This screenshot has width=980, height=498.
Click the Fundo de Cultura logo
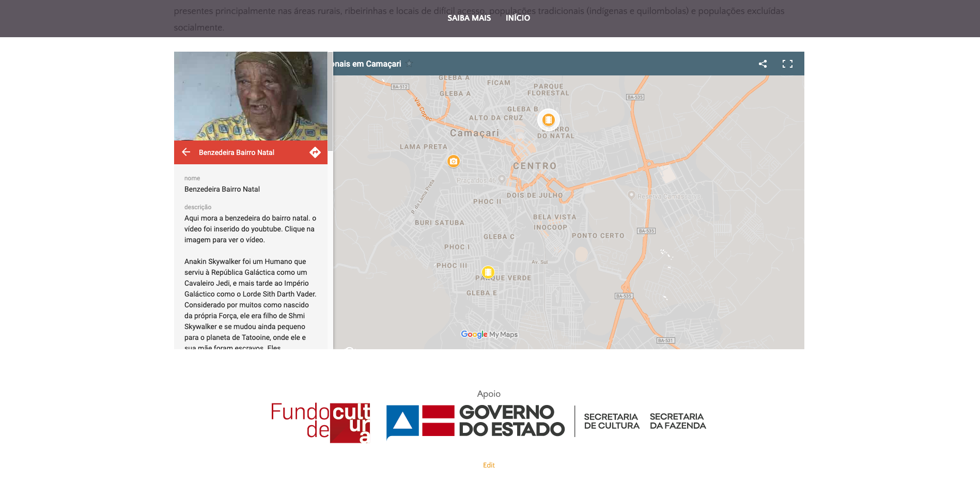pyautogui.click(x=321, y=423)
